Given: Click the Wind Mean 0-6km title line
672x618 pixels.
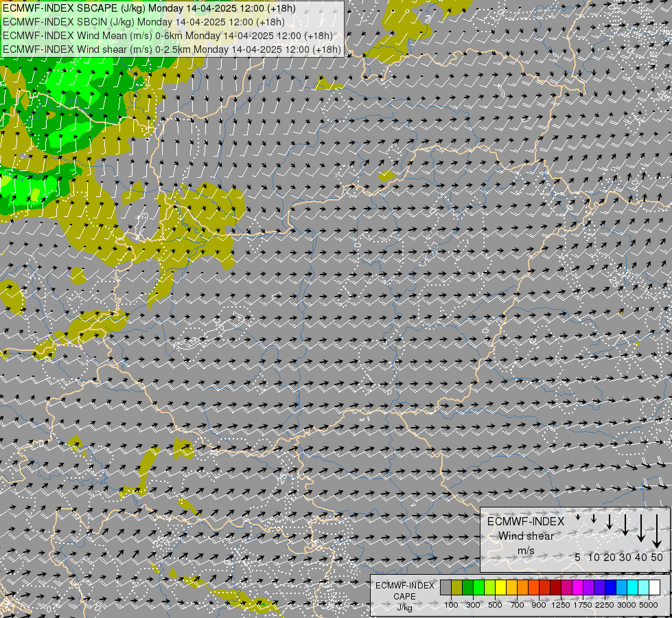Looking at the screenshot, I should coord(167,36).
